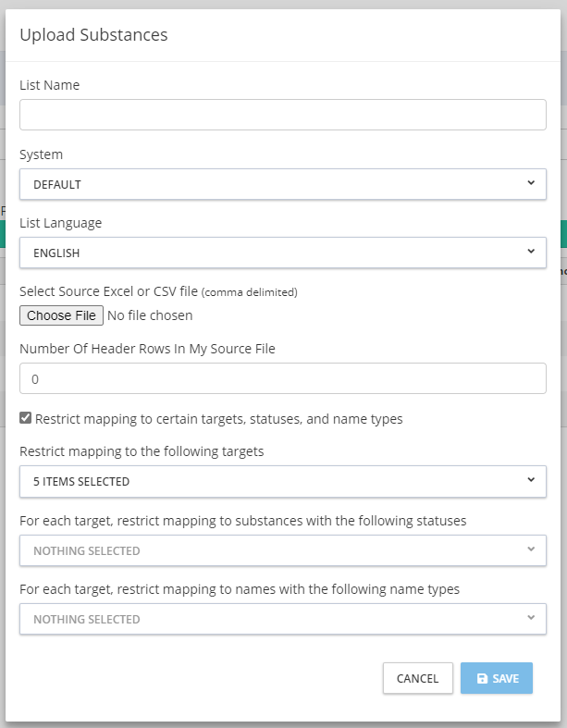Screen dimensions: 567x728
Task: Click the chevron on the targets dropdown
Action: coord(531,480)
